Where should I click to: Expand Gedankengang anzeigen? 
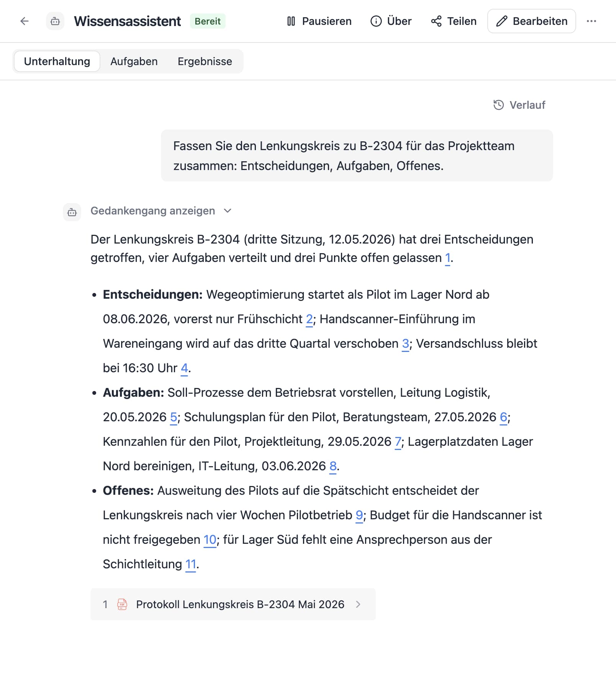161,211
